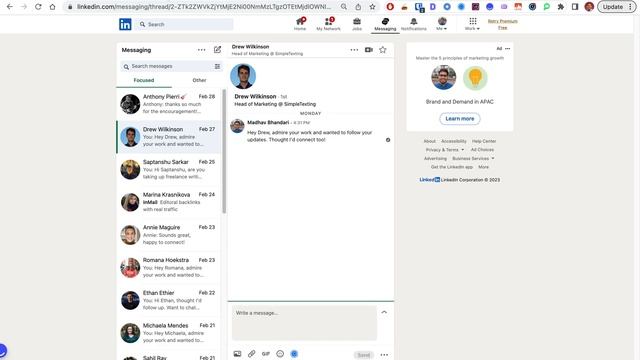The width and height of the screenshot is (640, 360).
Task: Open the Messaging nav item
Action: tap(385, 24)
